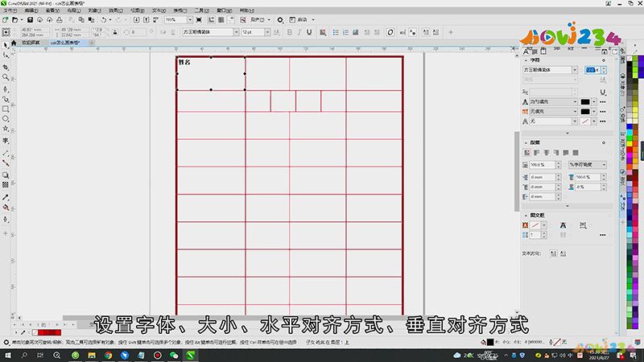Image resolution: width=644 pixels, height=362 pixels.
Task: Open the File menu
Action: (x=10, y=10)
